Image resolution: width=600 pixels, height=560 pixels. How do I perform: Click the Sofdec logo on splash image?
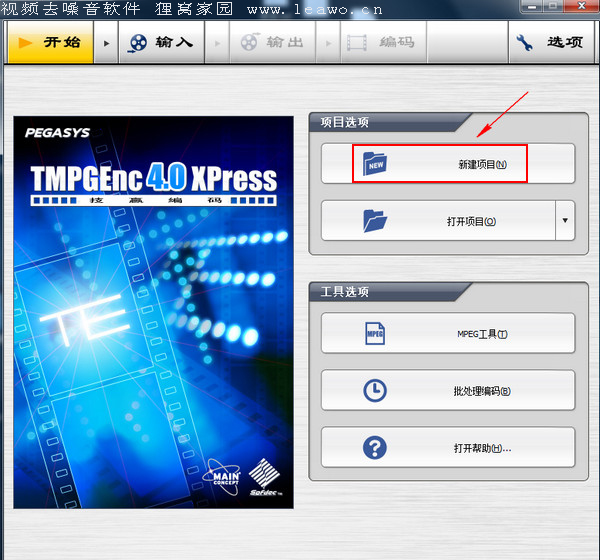click(265, 477)
